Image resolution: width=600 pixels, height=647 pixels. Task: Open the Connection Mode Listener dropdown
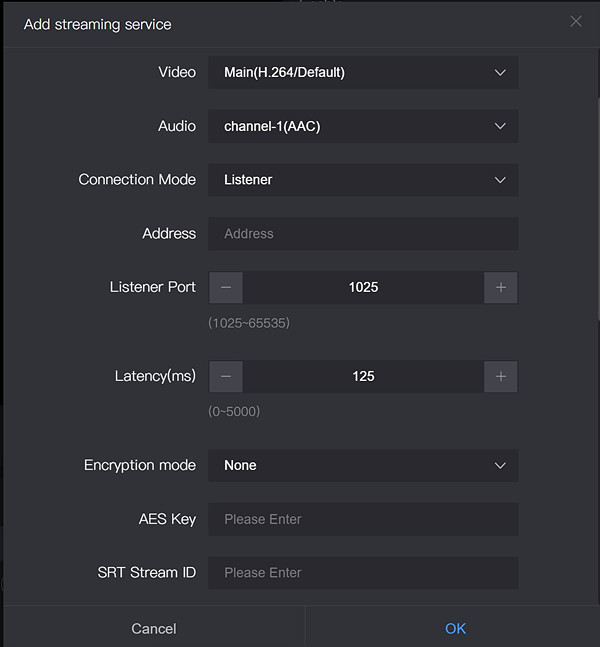pyautogui.click(x=500, y=180)
